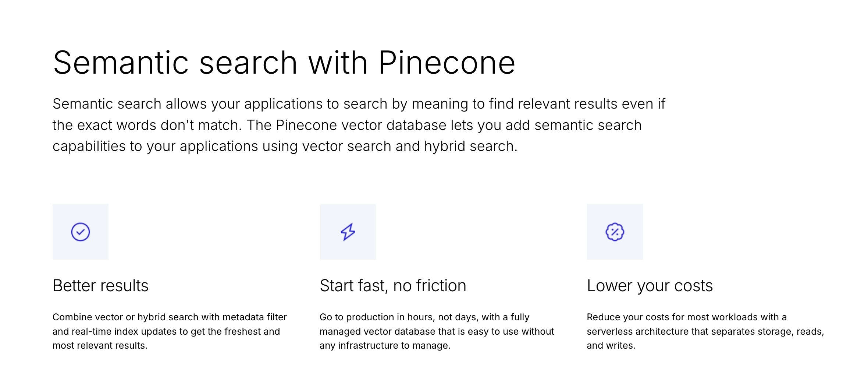Click the word "Semantic" in the main title
The image size is (868, 391).
click(120, 63)
